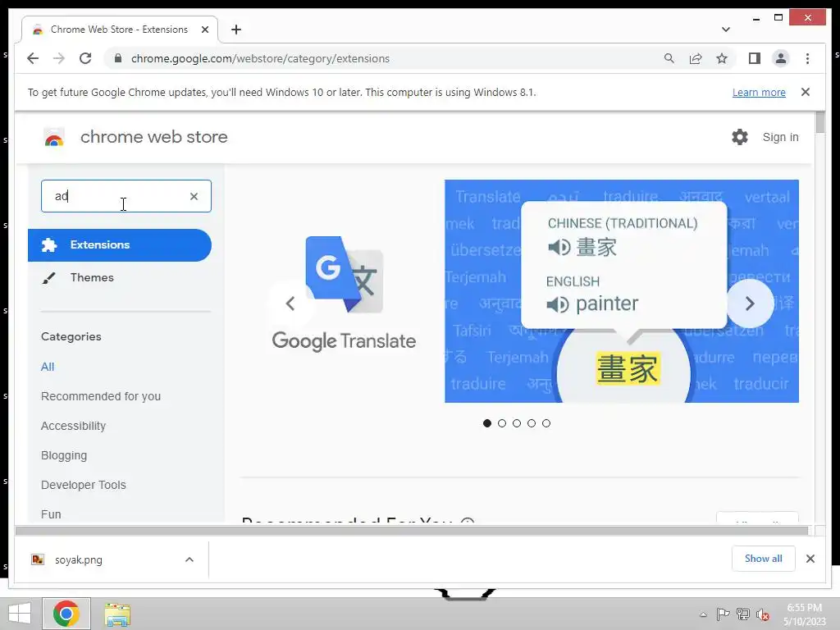This screenshot has width=840, height=630.
Task: Open the Chrome profile avatar menu
Action: pos(781,58)
